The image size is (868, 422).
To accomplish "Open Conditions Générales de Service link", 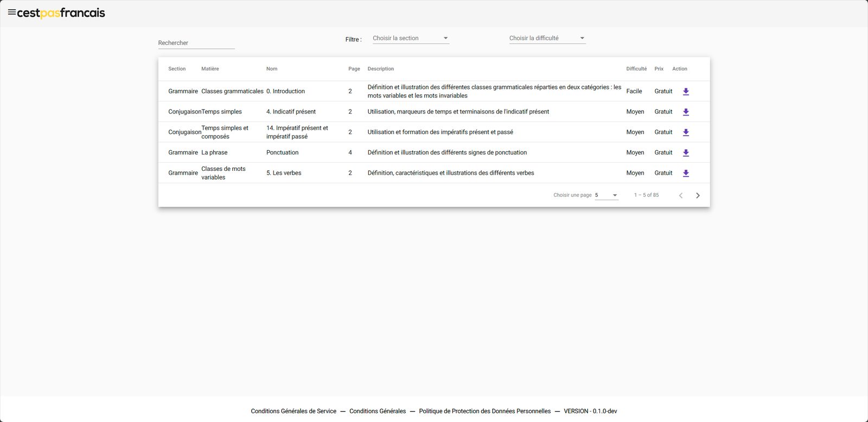I will click(x=293, y=411).
